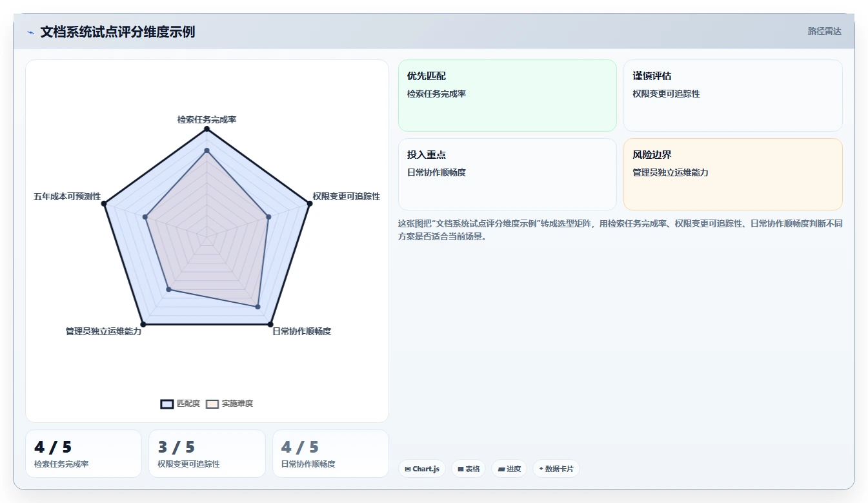This screenshot has height=503, width=868.
Task: Click the 日常协作顺畅度 radar axis label
Action: tap(301, 331)
